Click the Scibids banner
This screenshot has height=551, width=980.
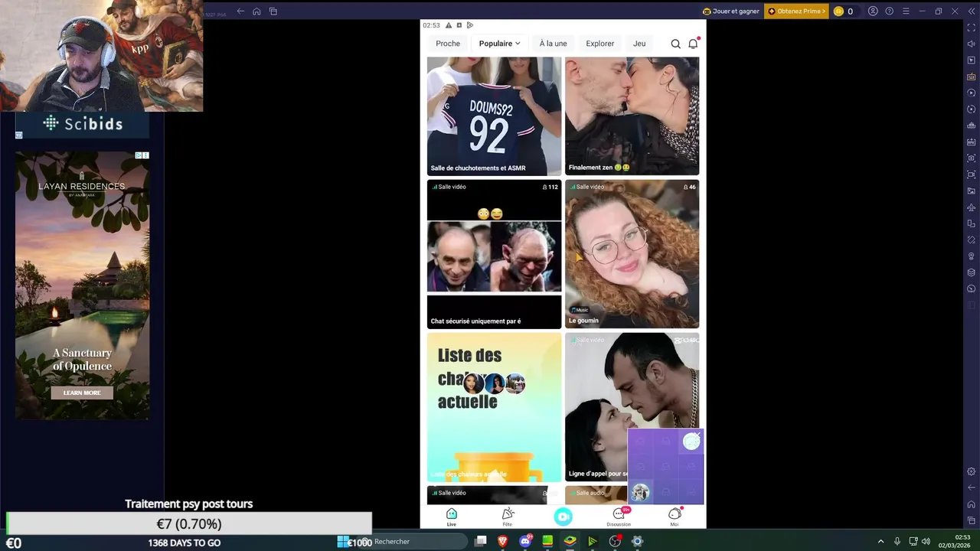pos(83,123)
